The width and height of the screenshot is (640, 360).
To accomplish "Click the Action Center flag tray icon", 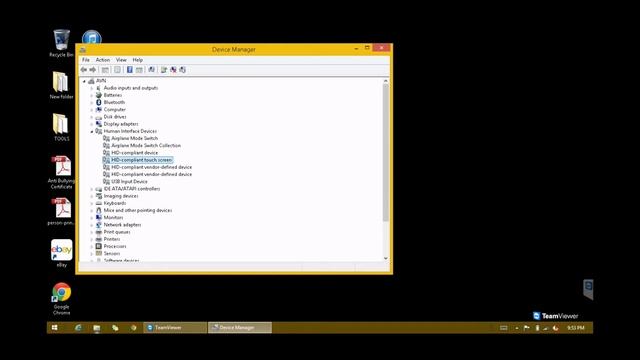I will [527, 328].
